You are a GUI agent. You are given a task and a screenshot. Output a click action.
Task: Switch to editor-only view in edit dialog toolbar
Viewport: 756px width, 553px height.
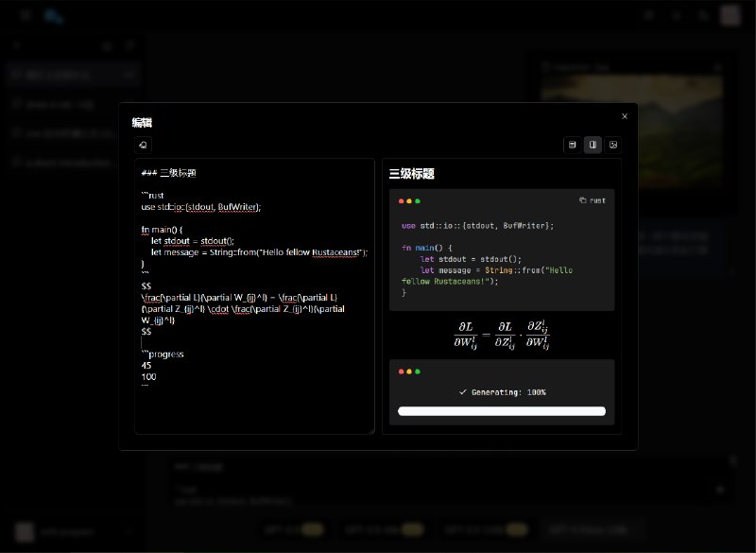tap(573, 144)
